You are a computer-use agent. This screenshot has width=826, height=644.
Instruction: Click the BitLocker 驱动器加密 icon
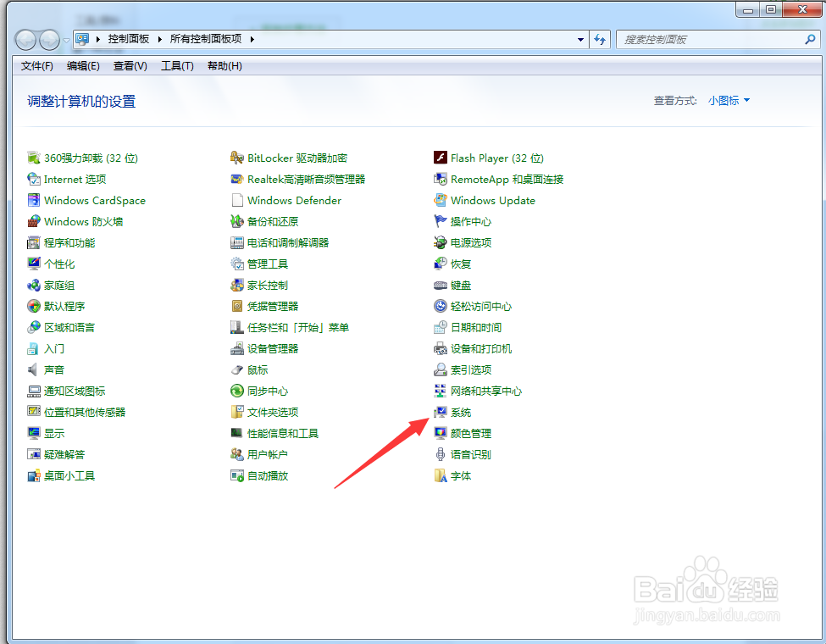[237, 158]
